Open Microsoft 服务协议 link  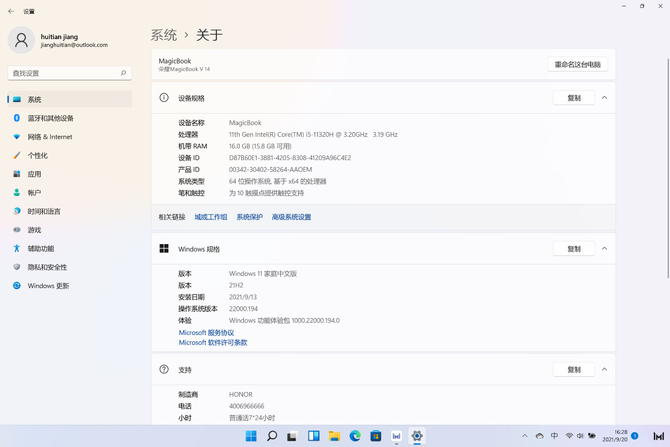[x=206, y=333]
